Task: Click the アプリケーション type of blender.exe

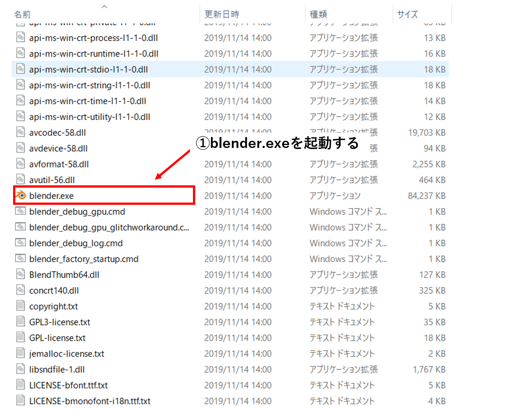Action: (x=335, y=195)
